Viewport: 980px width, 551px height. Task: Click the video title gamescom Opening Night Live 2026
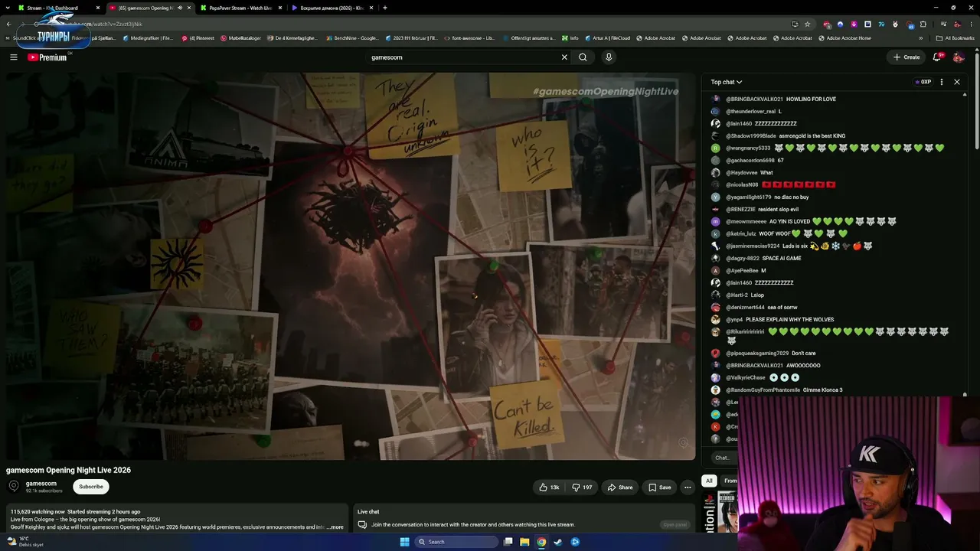click(x=69, y=471)
